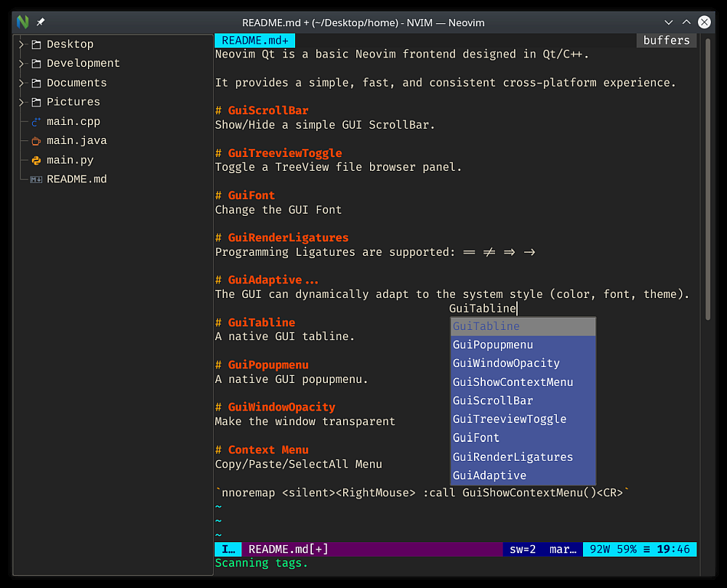Click 92W word count in statusline
Image resolution: width=727 pixels, height=588 pixels.
[600, 549]
